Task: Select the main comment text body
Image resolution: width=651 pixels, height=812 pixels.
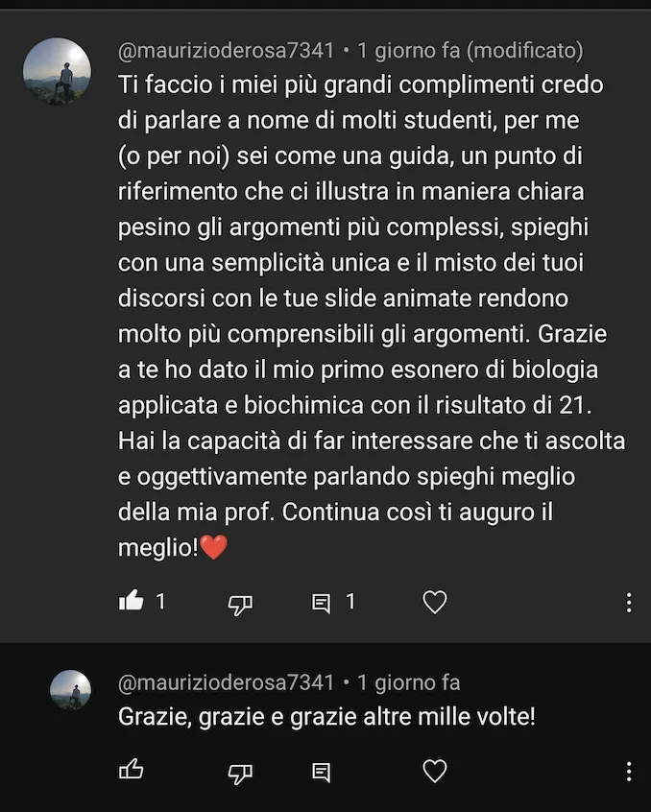Action: point(372,316)
